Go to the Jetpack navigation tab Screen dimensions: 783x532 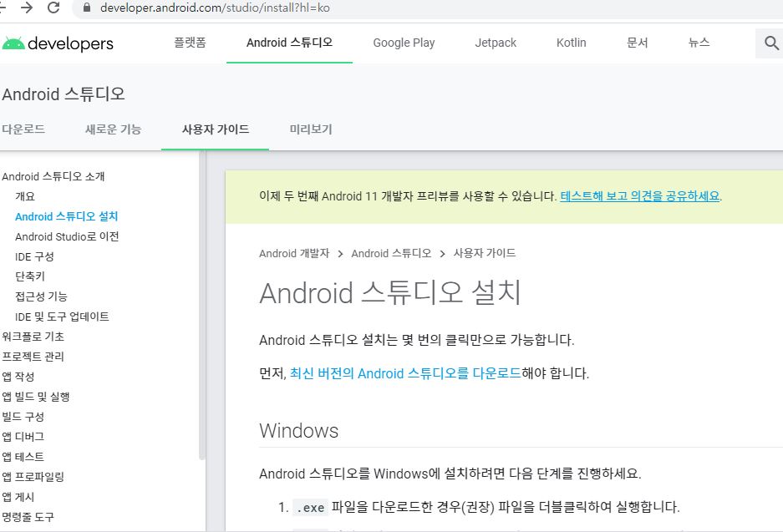(x=496, y=43)
